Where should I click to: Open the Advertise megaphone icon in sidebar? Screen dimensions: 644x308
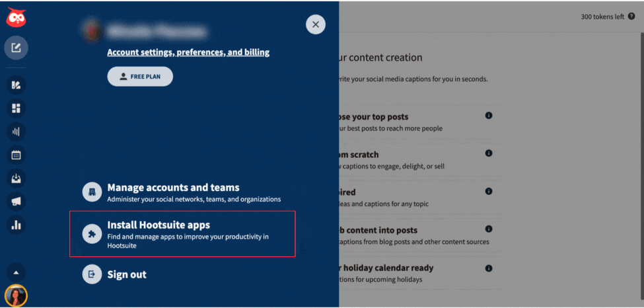tap(17, 202)
